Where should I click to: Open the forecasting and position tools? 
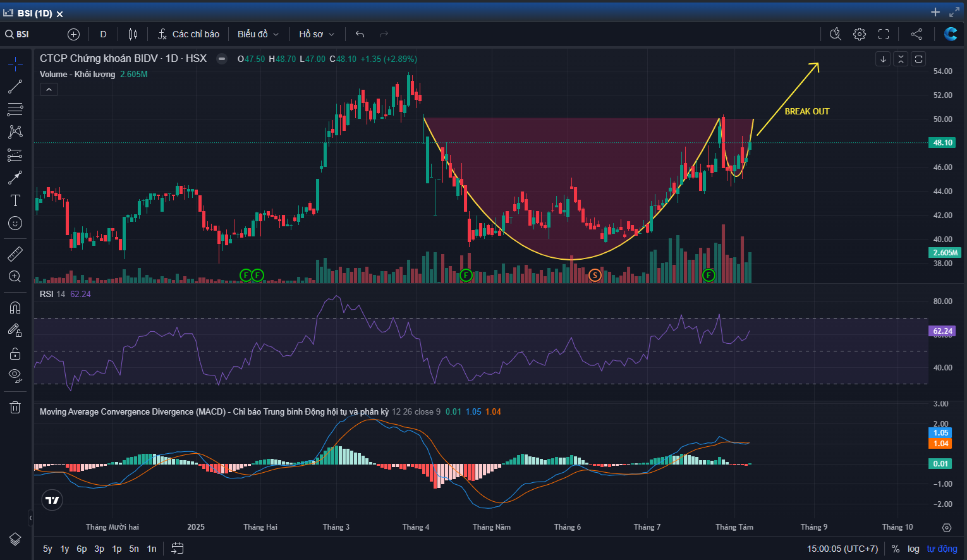pos(15,155)
